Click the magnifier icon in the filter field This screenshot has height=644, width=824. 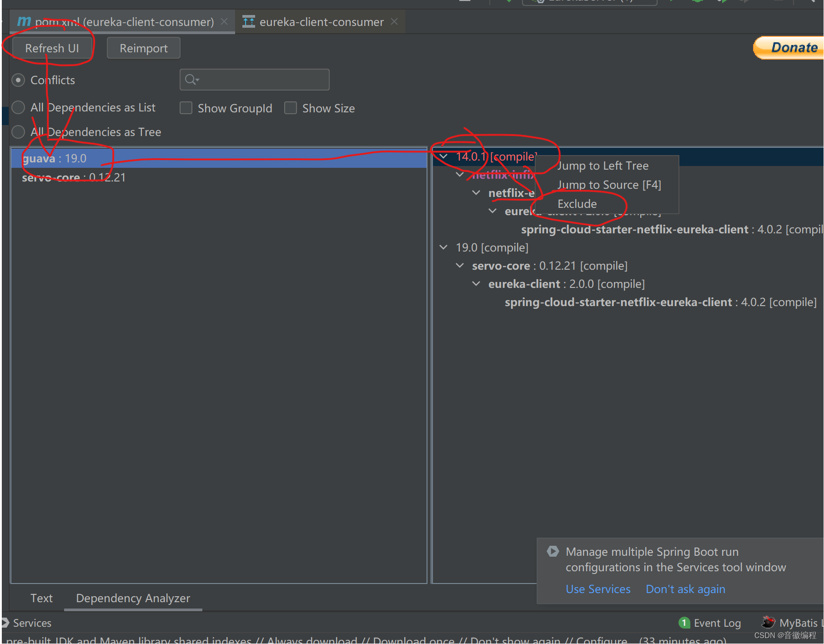191,79
